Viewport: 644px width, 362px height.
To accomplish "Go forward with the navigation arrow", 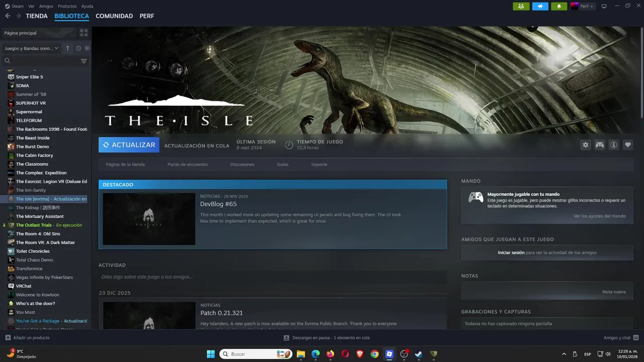I will click(x=18, y=16).
